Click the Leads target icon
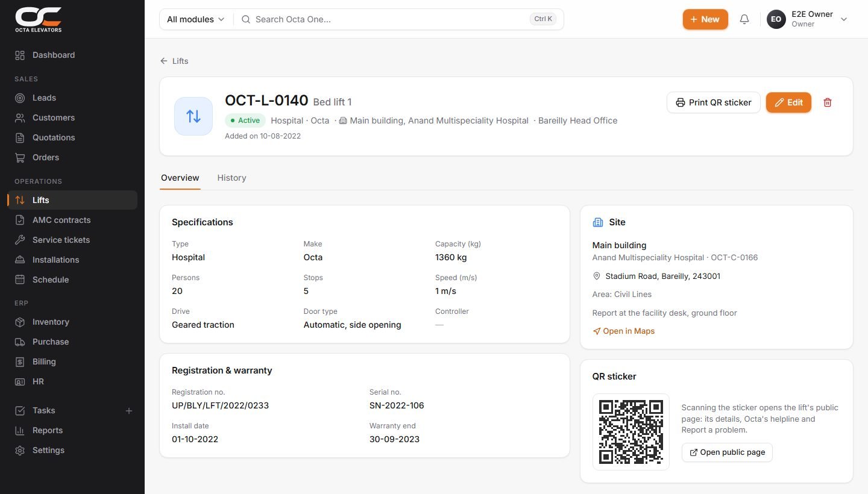868x494 pixels. [20, 98]
